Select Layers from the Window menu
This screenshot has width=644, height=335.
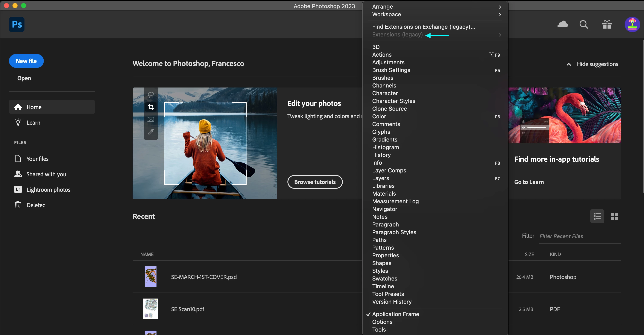pyautogui.click(x=381, y=178)
